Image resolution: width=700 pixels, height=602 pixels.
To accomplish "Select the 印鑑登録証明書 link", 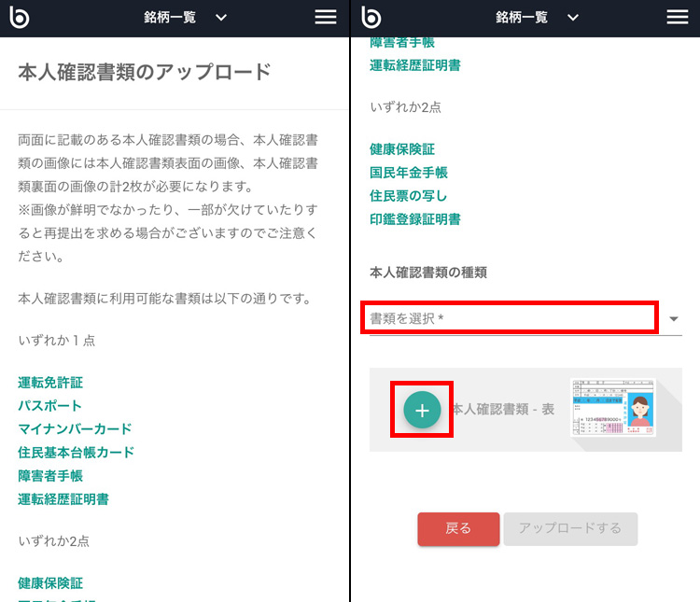I will tap(414, 219).
